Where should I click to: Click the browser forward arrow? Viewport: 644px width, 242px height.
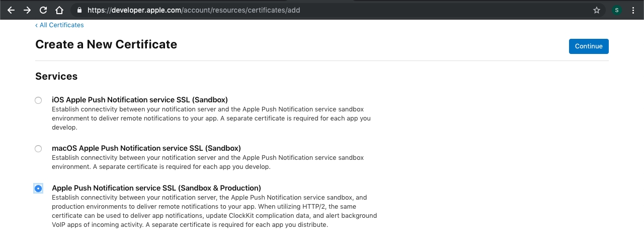tap(27, 10)
